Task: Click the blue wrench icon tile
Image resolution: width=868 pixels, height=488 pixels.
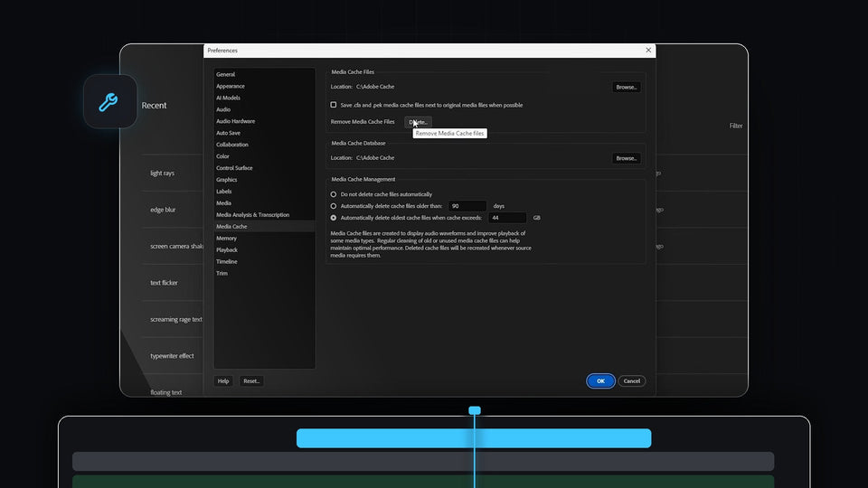Action: 110,102
